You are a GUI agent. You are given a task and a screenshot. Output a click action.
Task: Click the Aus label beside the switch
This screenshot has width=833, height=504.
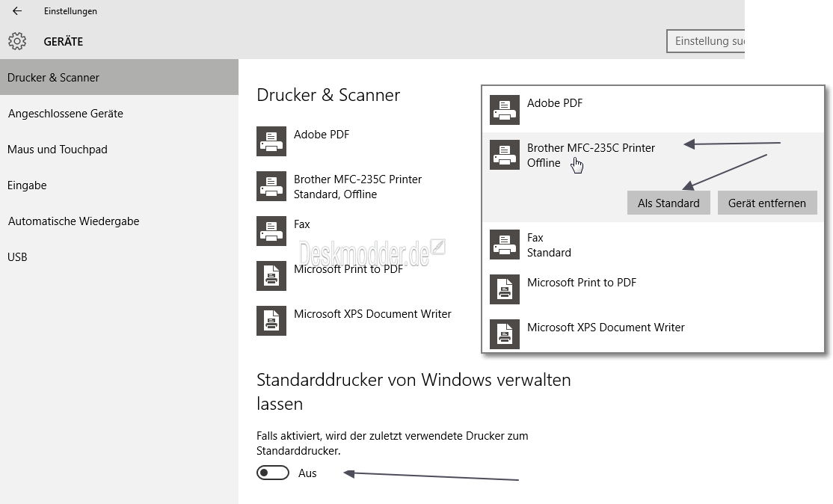[x=307, y=473]
